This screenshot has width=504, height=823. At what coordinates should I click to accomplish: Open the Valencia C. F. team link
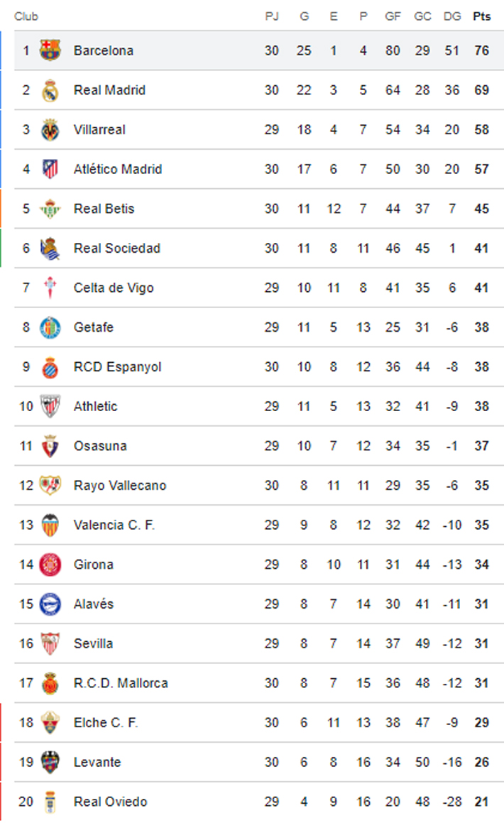(x=114, y=525)
